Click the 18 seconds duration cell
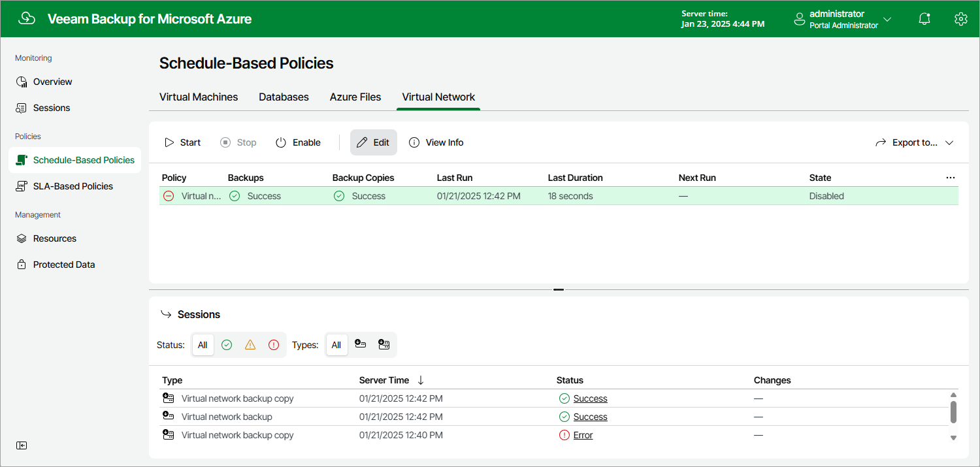Viewport: 980px width, 467px height. (570, 196)
